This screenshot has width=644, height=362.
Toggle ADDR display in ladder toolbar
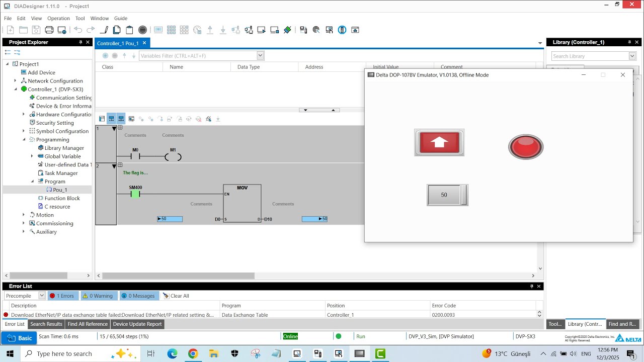tap(121, 119)
